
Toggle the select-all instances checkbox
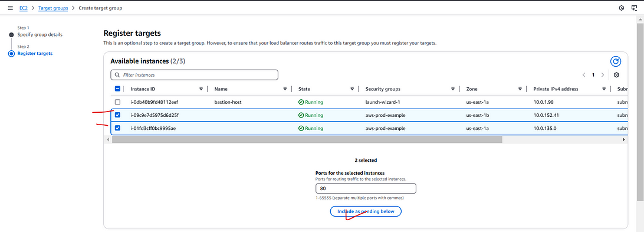point(117,89)
